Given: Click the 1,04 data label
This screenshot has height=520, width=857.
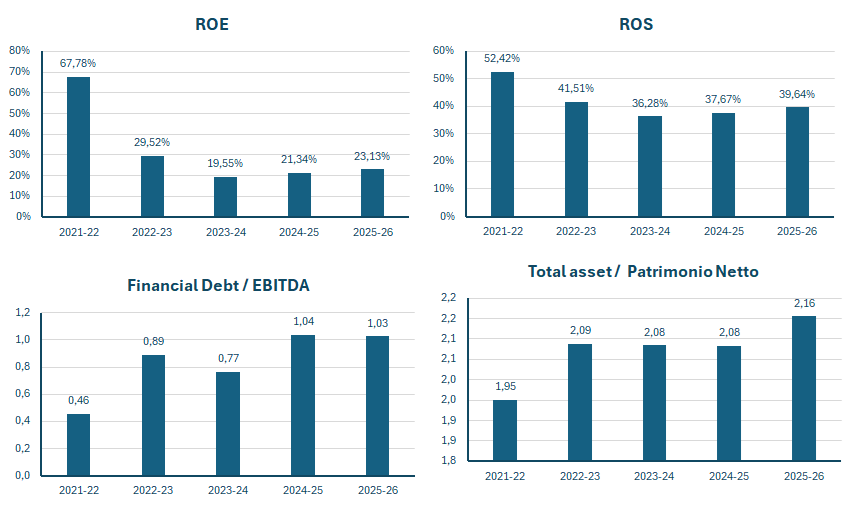Looking at the screenshot, I should pos(304,322).
